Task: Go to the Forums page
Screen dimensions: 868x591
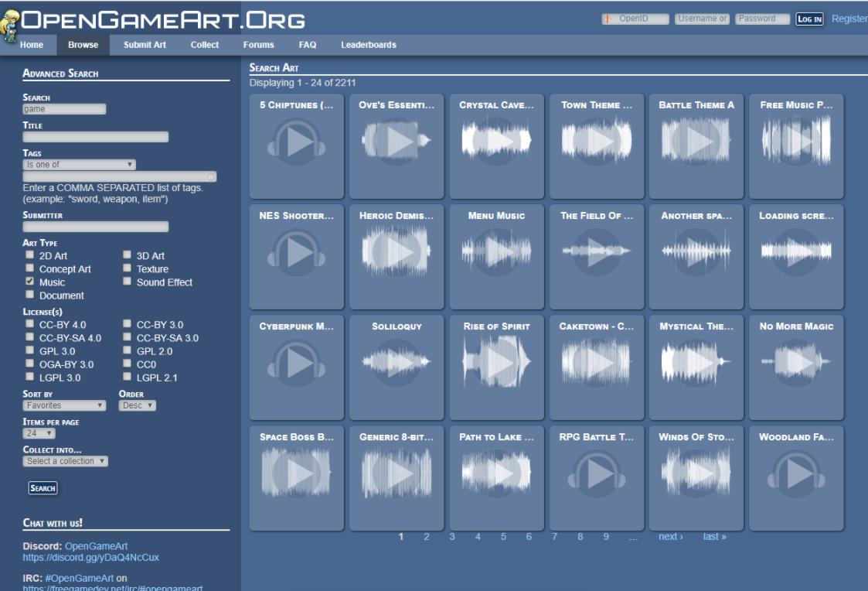Action: (258, 45)
